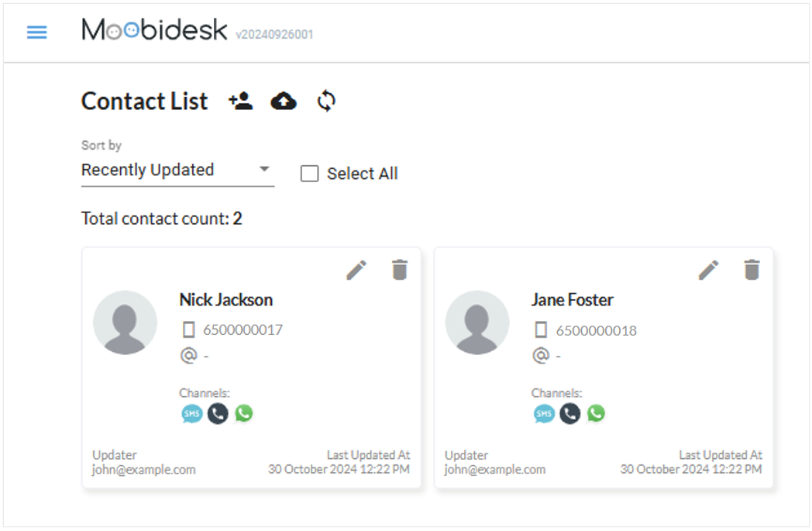Refresh the contact list

point(326,102)
